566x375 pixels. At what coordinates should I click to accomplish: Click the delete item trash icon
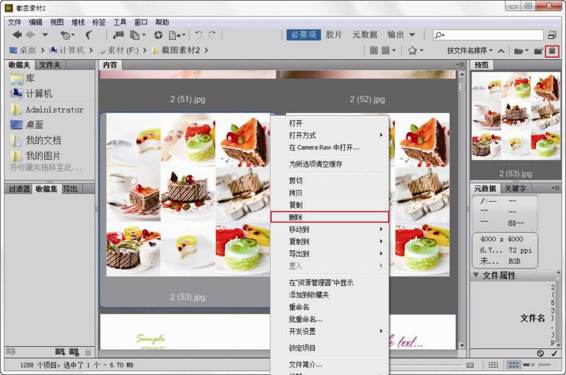(x=552, y=51)
